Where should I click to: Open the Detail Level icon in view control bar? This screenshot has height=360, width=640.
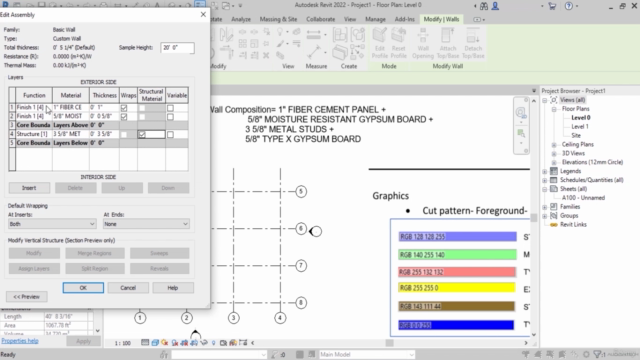pyautogui.click(x=145, y=343)
